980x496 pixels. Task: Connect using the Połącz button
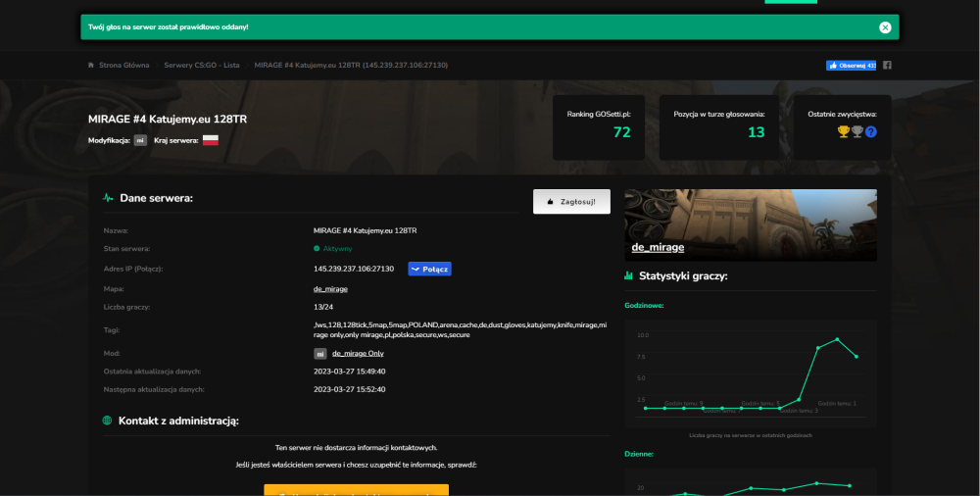click(429, 269)
